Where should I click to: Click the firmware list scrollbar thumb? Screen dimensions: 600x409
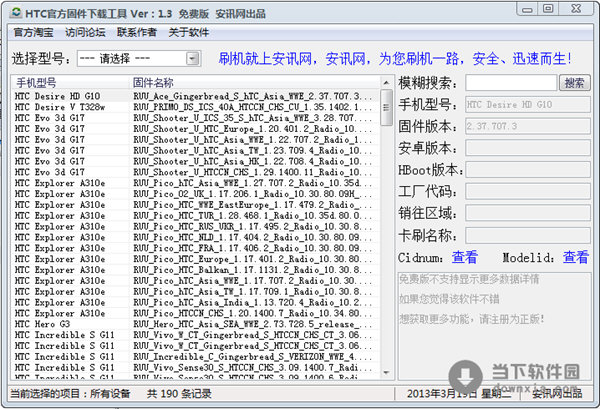[386, 108]
